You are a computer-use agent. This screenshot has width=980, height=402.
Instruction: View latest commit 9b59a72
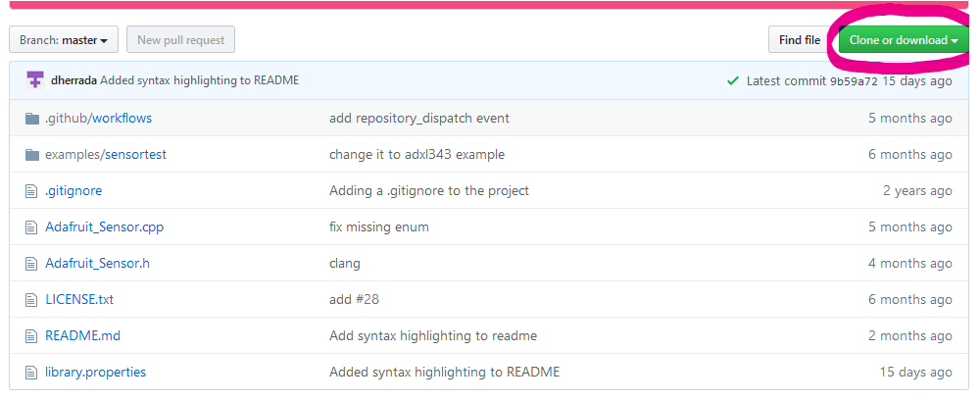point(855,81)
